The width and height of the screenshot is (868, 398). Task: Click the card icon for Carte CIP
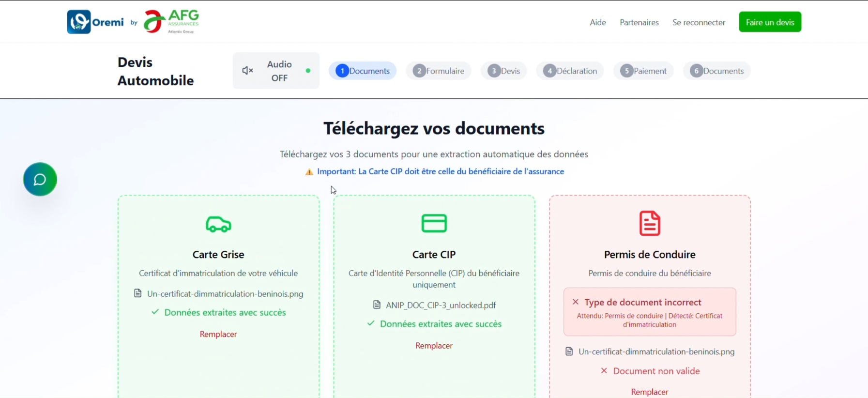coord(434,223)
